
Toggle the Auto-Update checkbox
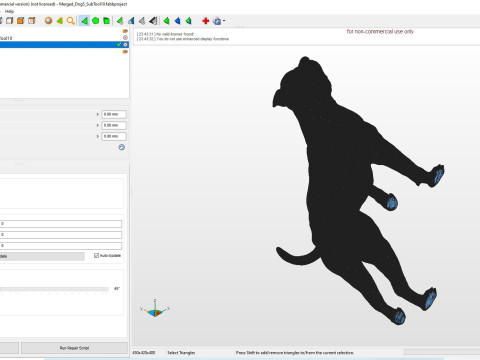pyautogui.click(x=96, y=256)
